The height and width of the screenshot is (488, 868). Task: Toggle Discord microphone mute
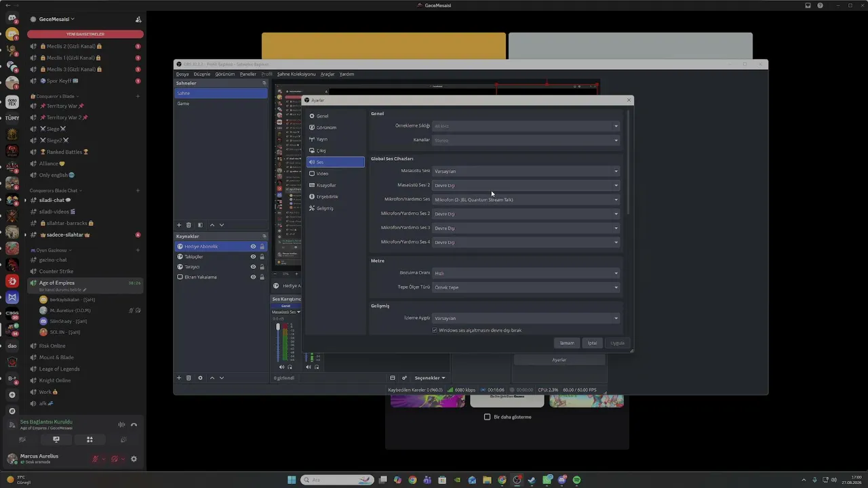[96, 459]
